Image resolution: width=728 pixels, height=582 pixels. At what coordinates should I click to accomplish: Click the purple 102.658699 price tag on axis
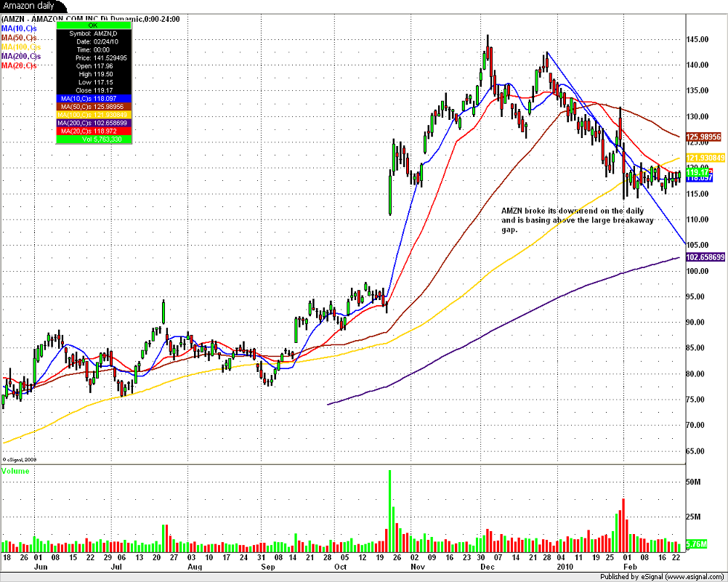(x=705, y=257)
